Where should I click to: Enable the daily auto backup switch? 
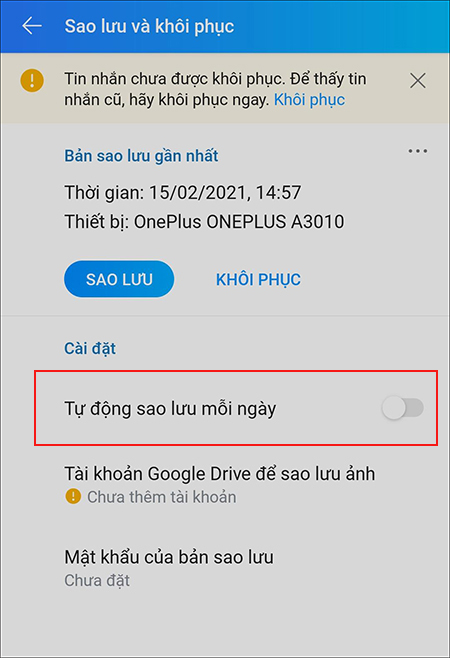click(x=402, y=407)
